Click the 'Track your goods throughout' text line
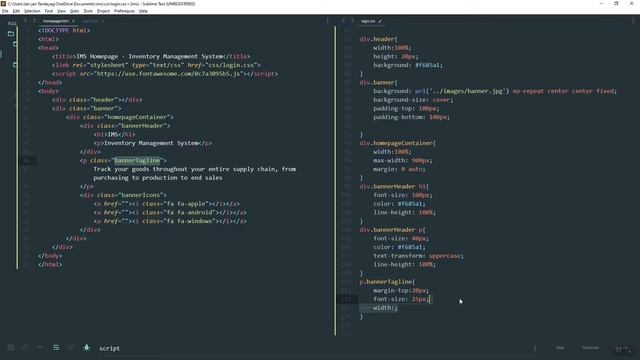Image resolution: width=640 pixels, height=360 pixels. coord(195,169)
